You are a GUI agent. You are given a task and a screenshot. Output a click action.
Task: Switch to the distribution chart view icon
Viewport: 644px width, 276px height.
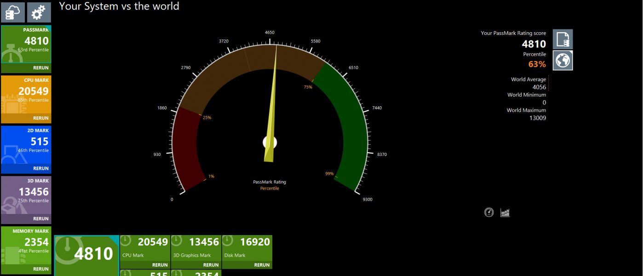pyautogui.click(x=505, y=213)
